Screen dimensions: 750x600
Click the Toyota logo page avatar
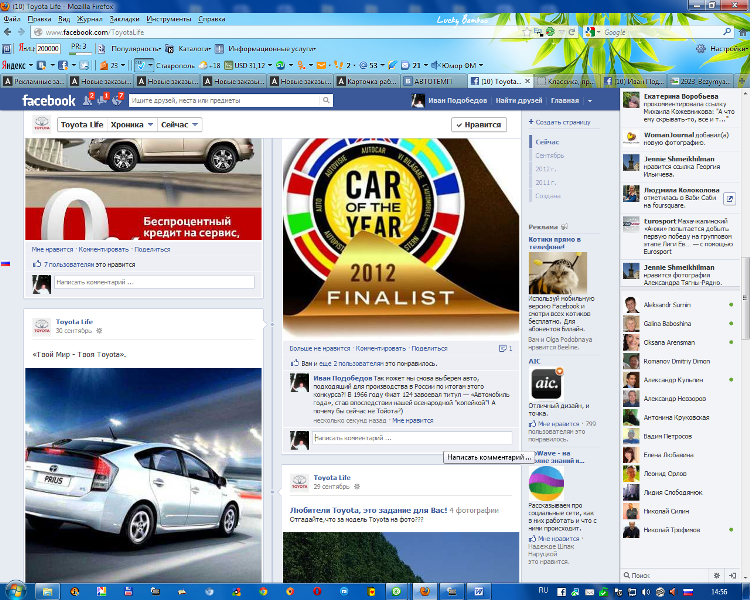pyautogui.click(x=42, y=124)
